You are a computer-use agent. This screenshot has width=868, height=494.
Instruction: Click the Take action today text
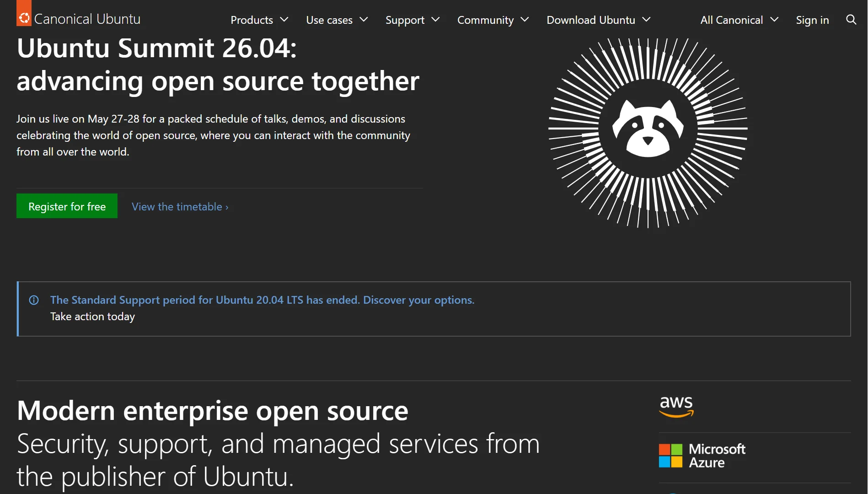click(92, 317)
